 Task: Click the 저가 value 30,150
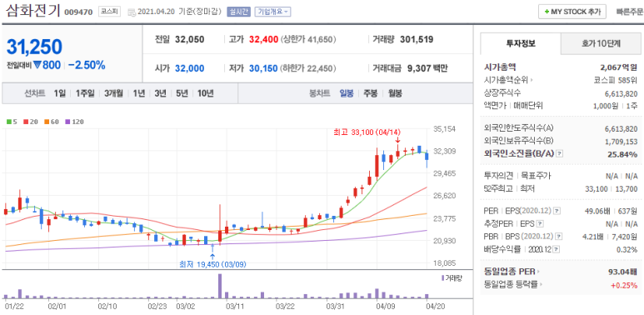(x=263, y=68)
